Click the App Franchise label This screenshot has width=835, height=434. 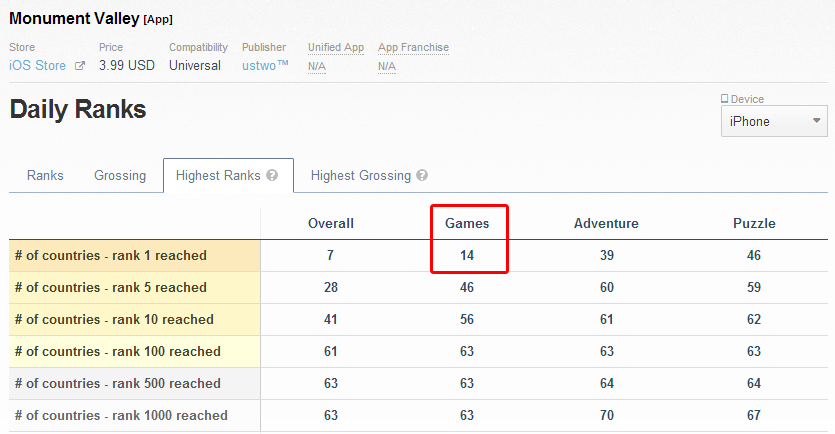[413, 47]
